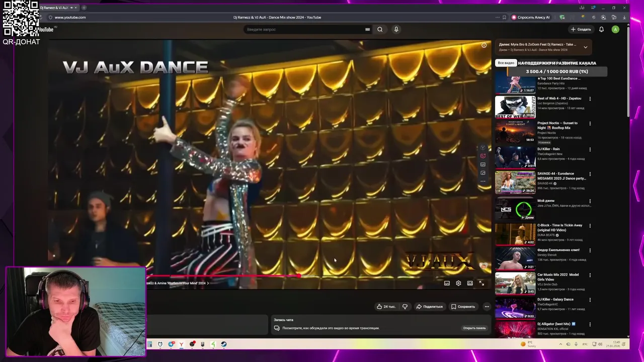Bookmark the page with address bar icon

(504, 17)
